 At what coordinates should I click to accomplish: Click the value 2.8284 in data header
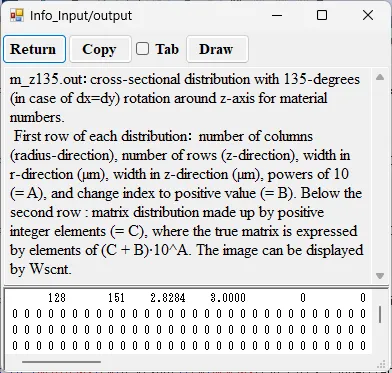pos(168,298)
